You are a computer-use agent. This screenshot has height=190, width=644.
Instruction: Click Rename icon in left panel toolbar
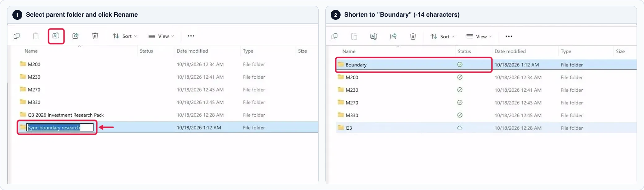(56, 36)
